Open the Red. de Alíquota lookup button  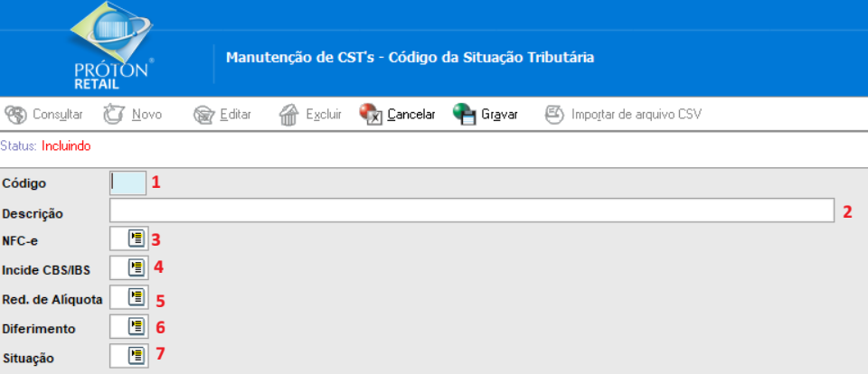tap(137, 296)
